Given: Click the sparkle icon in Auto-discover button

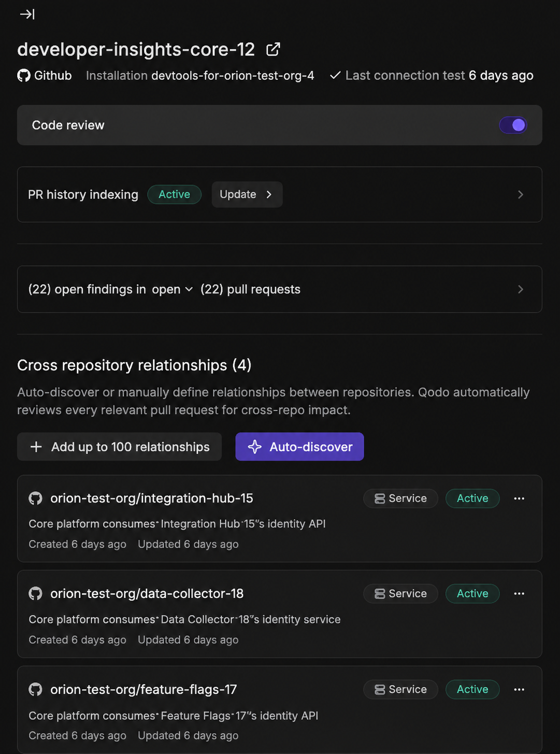Looking at the screenshot, I should point(254,447).
